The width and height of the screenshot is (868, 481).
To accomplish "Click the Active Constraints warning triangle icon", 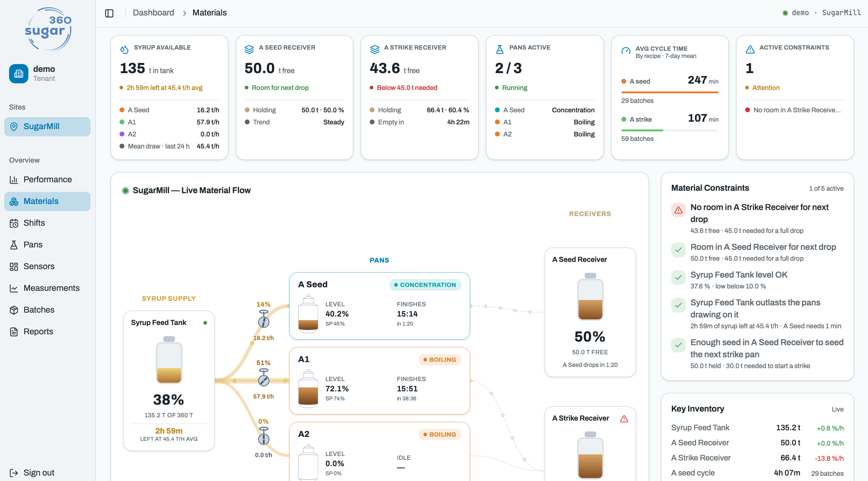I will click(x=750, y=49).
